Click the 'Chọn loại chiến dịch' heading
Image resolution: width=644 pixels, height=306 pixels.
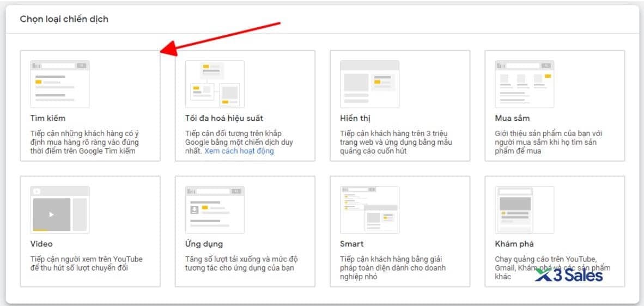pyautogui.click(x=64, y=19)
